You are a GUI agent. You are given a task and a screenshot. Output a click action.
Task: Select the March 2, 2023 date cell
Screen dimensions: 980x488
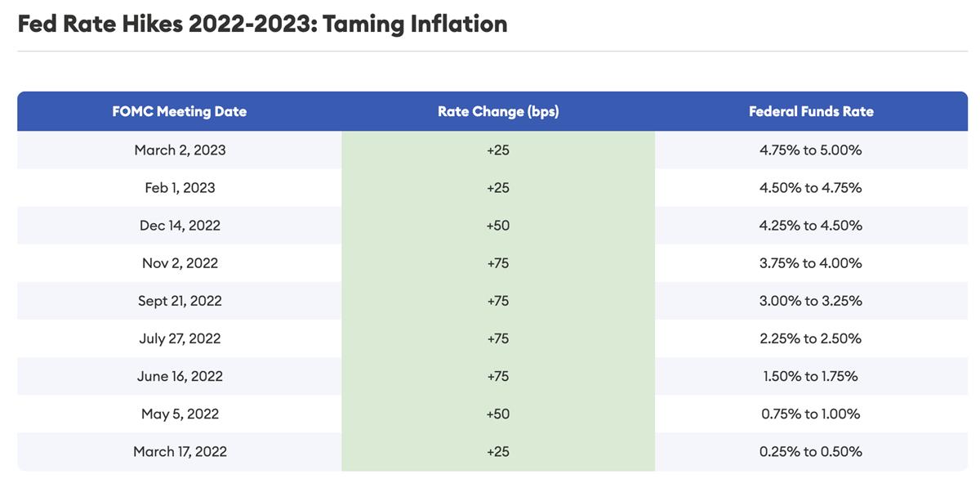[x=180, y=150]
